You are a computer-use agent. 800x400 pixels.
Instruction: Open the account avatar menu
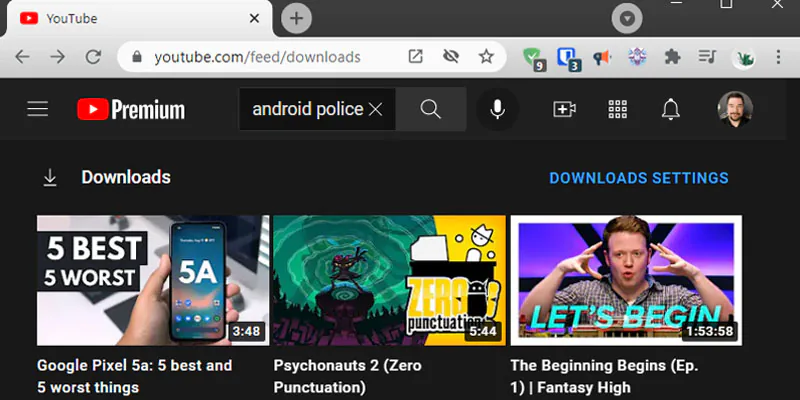pos(735,109)
